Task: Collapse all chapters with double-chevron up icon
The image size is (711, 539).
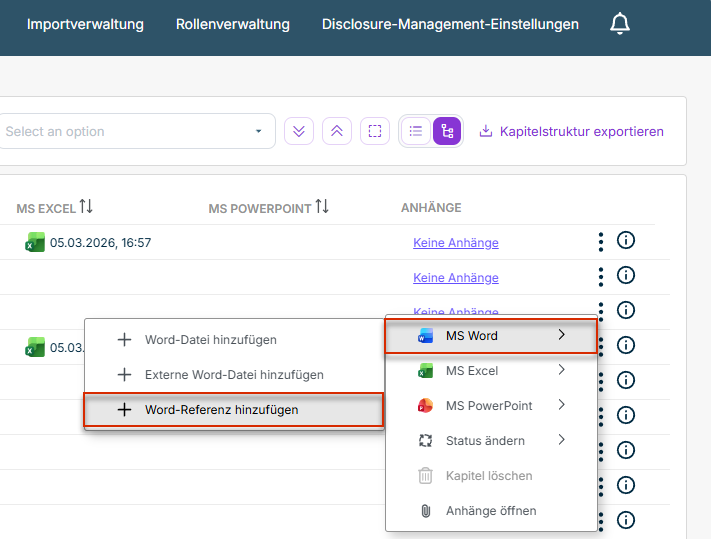Action: (337, 131)
